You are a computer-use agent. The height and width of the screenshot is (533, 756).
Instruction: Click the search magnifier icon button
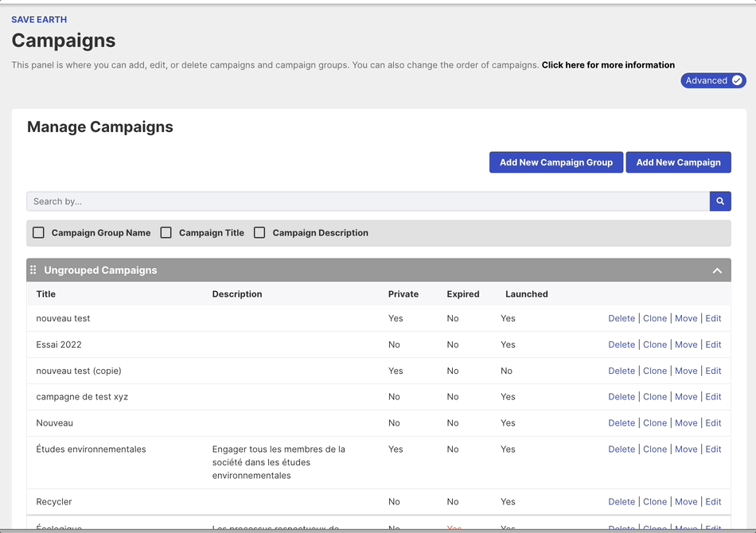click(x=719, y=201)
